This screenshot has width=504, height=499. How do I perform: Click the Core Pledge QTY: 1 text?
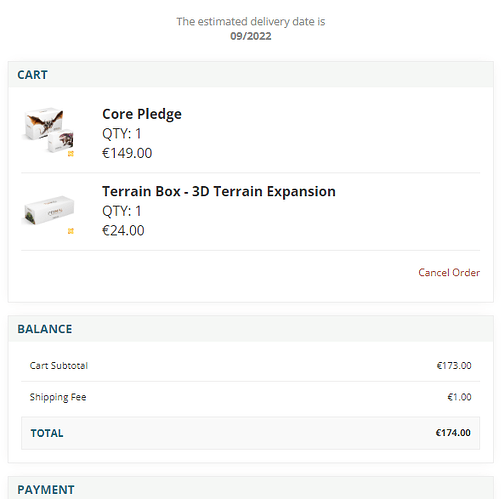tap(122, 134)
